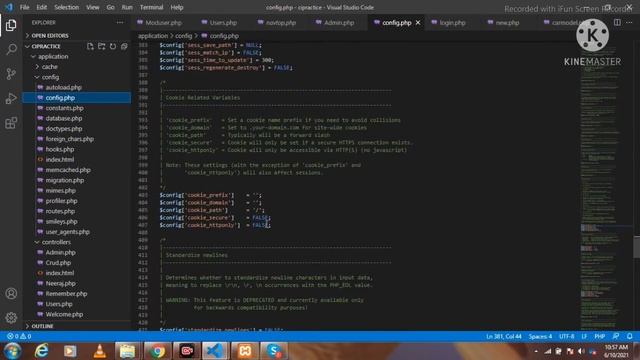The image size is (640, 360).
Task: Click the editor vertical scrollbar thumb
Action: [x=636, y=247]
